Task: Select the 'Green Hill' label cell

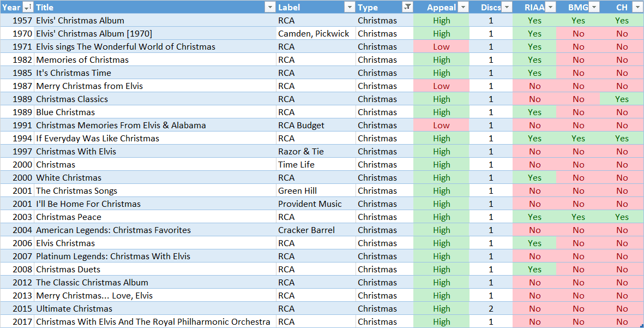Action: tap(316, 191)
